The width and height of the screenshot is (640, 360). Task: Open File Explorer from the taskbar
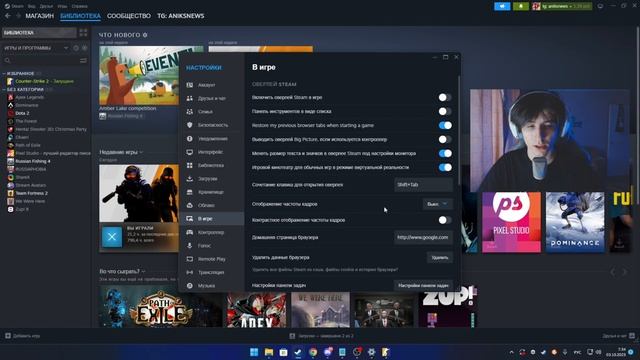coord(269,352)
